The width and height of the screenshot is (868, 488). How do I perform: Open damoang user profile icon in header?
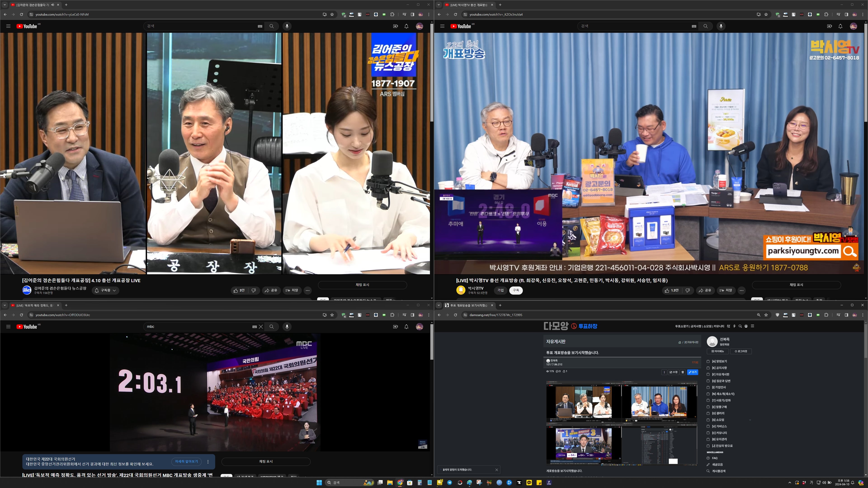746,326
